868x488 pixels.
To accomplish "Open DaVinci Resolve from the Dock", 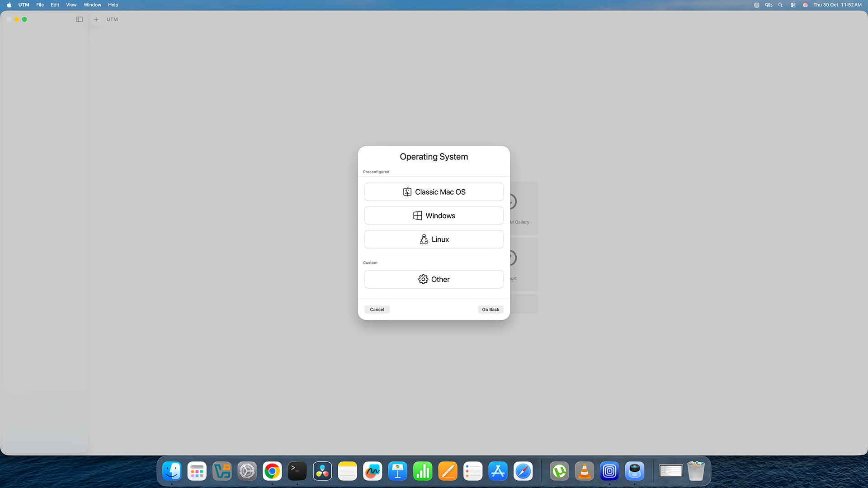I will click(x=322, y=471).
